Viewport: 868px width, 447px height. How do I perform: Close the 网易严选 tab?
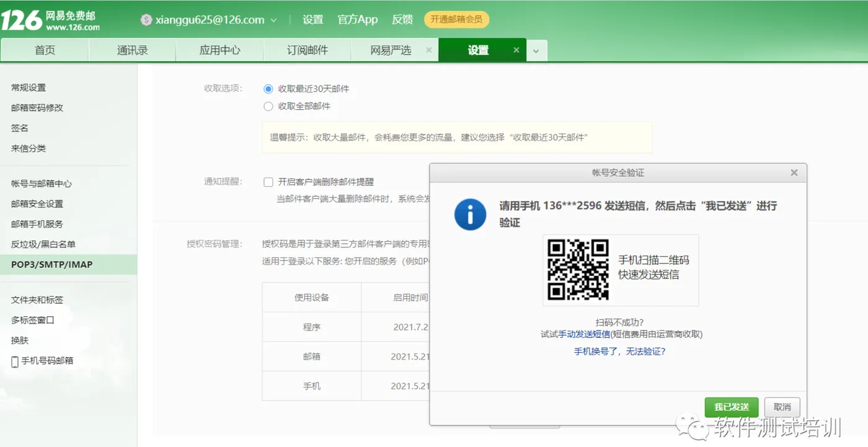pyautogui.click(x=429, y=50)
